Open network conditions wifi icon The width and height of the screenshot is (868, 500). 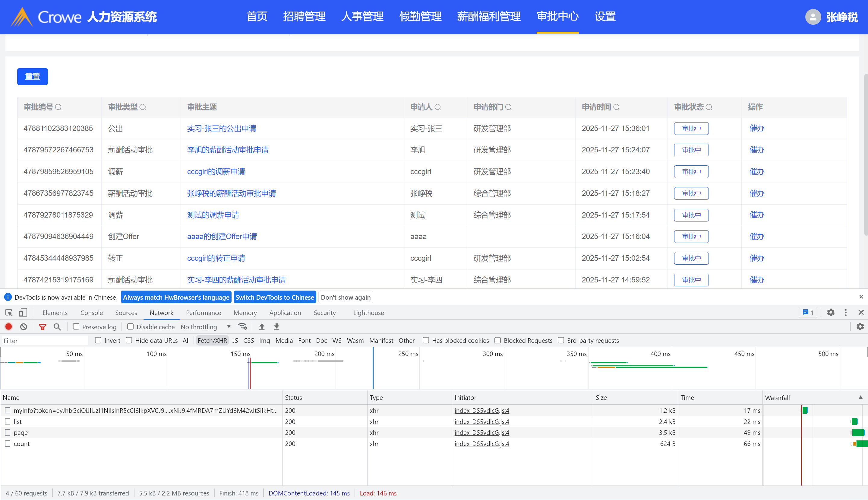(x=243, y=326)
